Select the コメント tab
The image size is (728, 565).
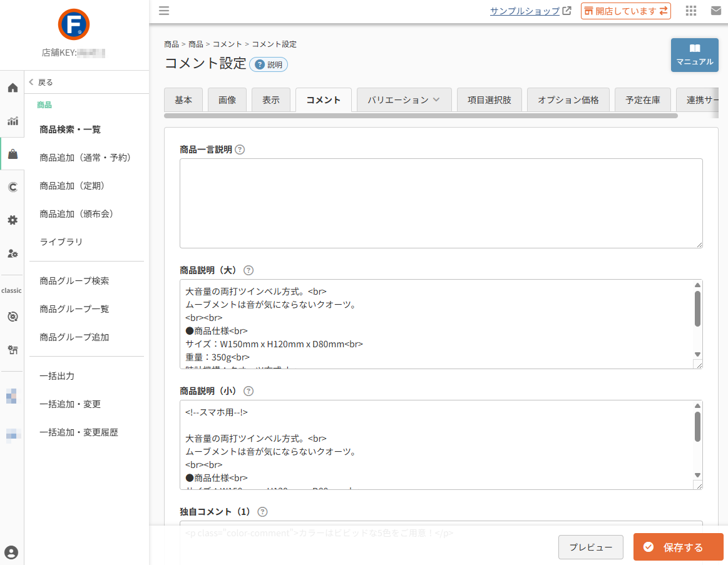point(323,100)
